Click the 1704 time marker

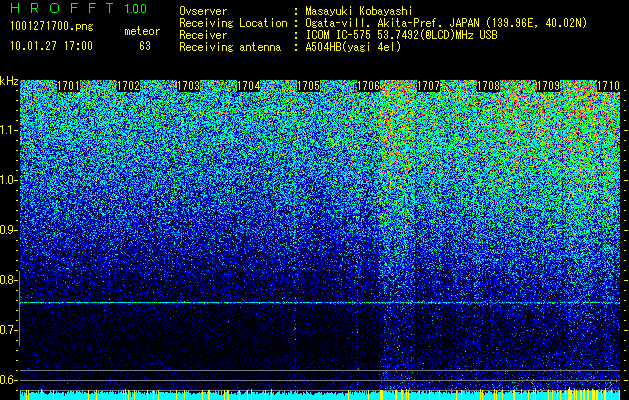[x=248, y=86]
